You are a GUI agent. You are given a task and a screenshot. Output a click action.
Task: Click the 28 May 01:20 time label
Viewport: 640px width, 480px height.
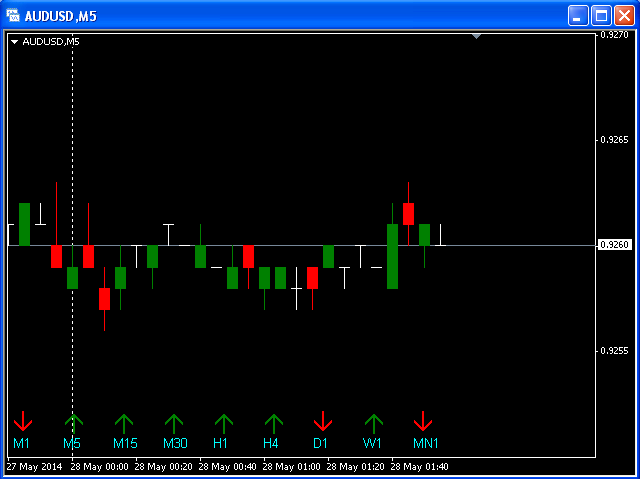click(x=357, y=467)
